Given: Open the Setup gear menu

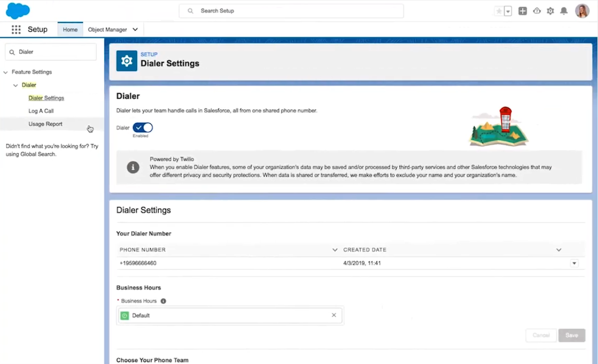Looking at the screenshot, I should [x=550, y=11].
